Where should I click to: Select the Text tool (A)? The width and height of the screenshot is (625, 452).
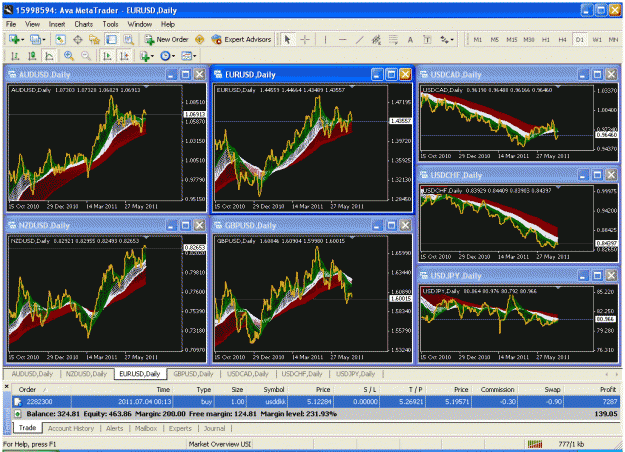click(410, 39)
